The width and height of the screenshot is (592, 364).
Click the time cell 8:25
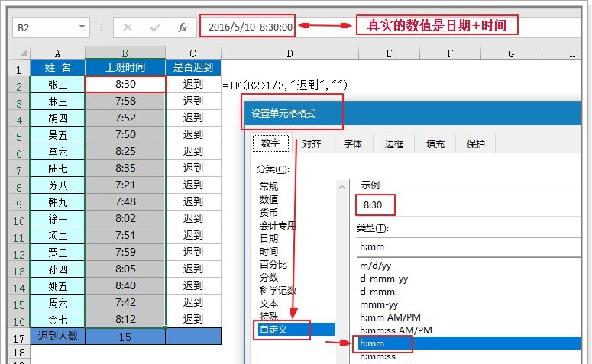coord(125,151)
